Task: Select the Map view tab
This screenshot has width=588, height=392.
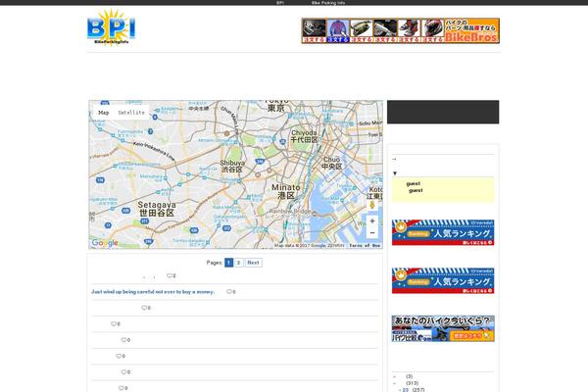Action: pyautogui.click(x=104, y=112)
